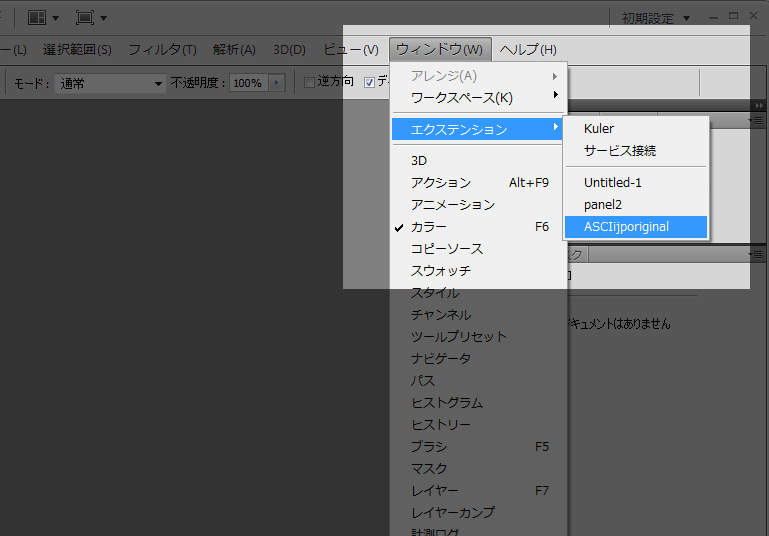769x536 pixels.
Task: Click the 不透明度 percentage input field
Action: pos(247,84)
